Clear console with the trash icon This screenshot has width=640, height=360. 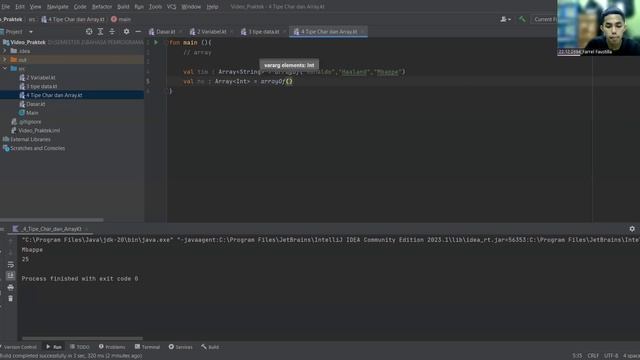[x=11, y=299]
